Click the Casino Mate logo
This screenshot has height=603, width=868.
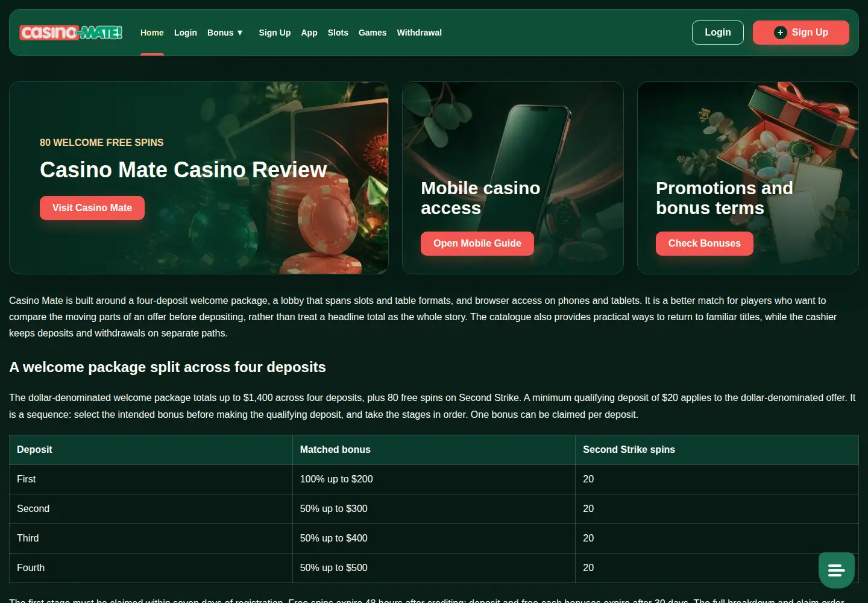click(x=71, y=33)
